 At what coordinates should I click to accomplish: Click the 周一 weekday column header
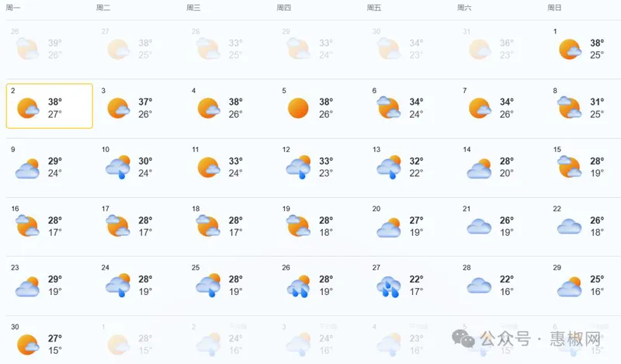[x=13, y=8]
